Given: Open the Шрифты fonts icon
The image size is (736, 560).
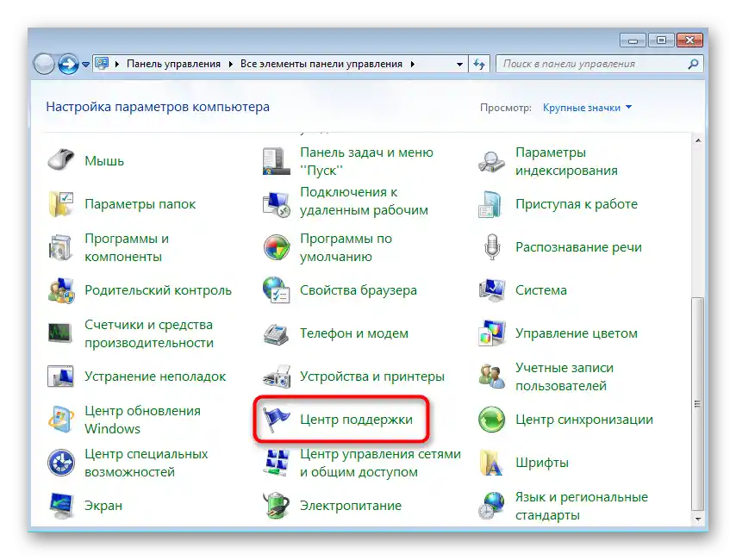Looking at the screenshot, I should coord(491,463).
